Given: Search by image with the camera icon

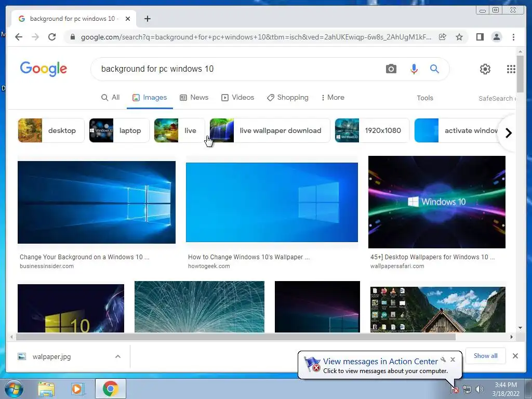Looking at the screenshot, I should (x=391, y=69).
